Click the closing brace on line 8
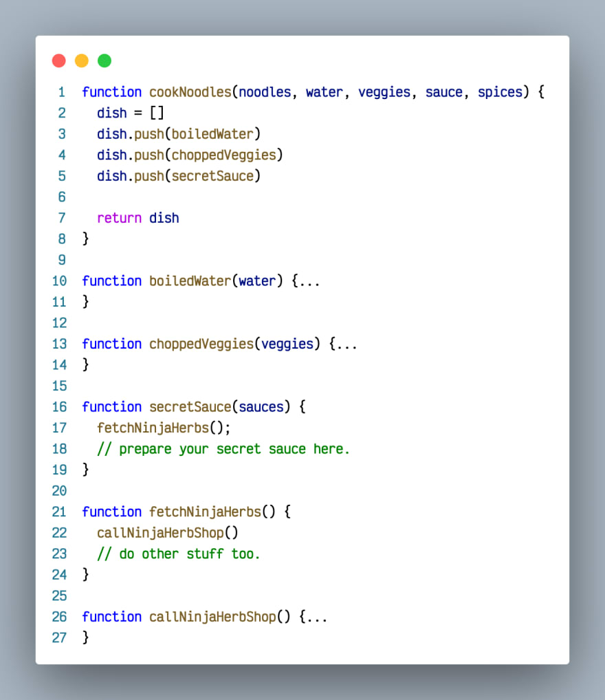 coord(86,239)
